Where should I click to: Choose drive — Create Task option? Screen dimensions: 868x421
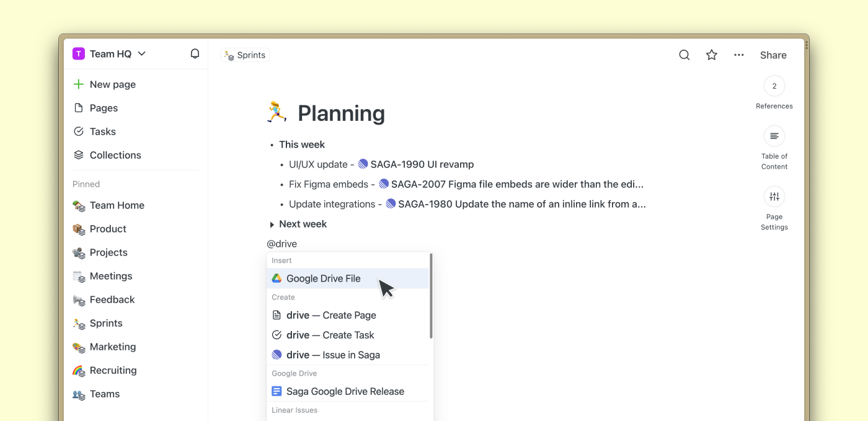tap(330, 335)
